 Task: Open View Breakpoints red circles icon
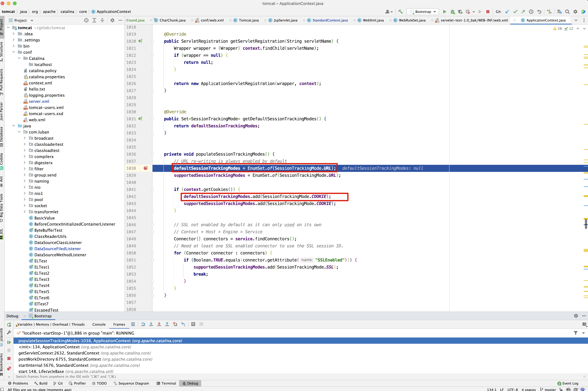click(x=9, y=368)
